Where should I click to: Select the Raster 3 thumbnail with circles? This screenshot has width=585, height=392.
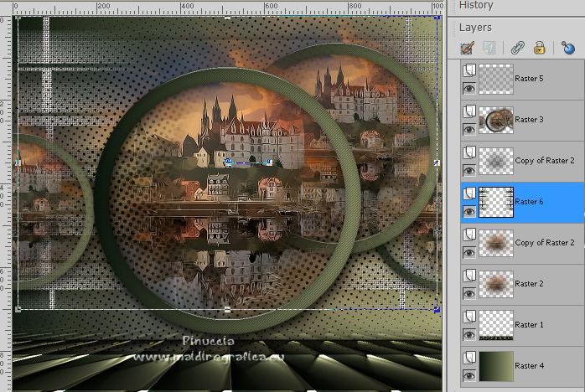pos(496,120)
